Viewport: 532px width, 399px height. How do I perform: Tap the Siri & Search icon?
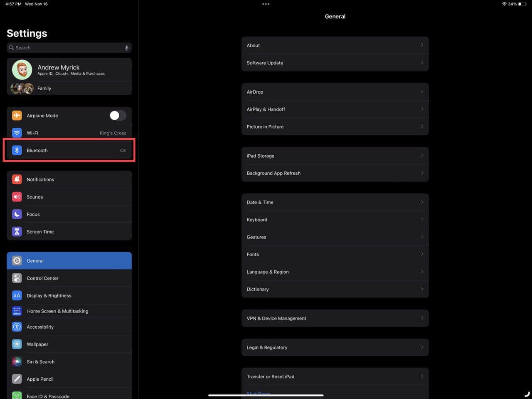[x=17, y=362]
